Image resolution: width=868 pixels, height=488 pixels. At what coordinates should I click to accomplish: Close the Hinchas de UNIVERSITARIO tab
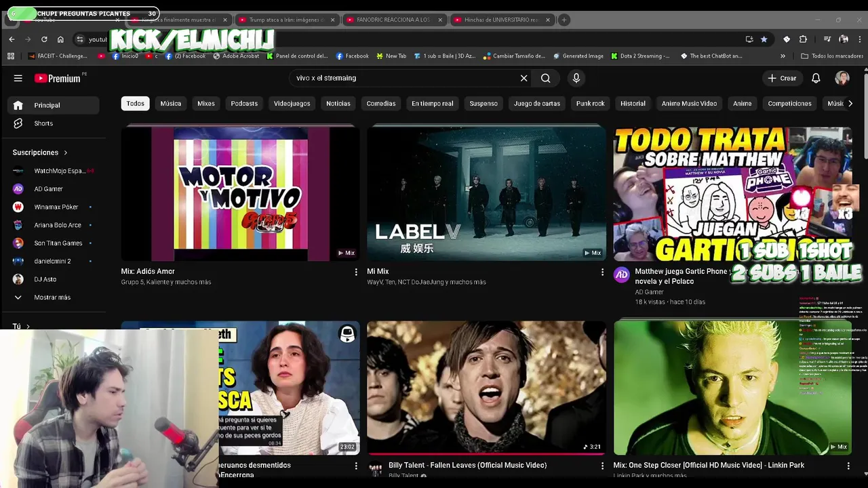[548, 20]
